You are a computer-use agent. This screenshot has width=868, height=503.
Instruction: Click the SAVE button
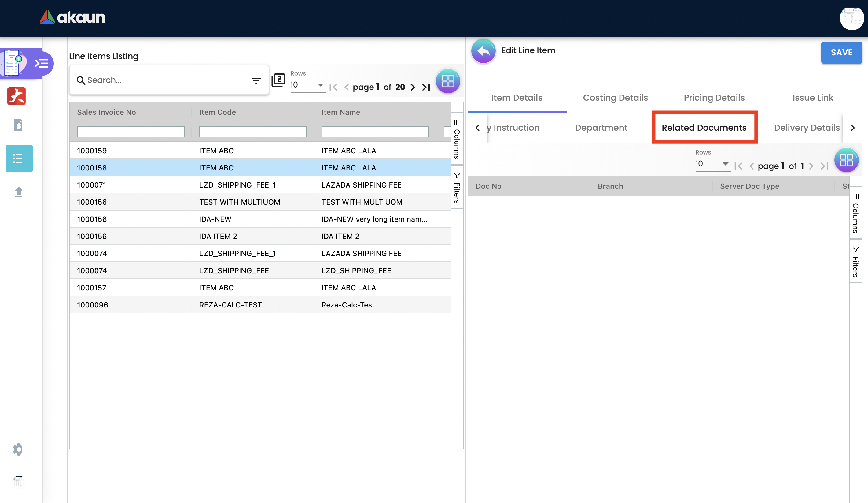pyautogui.click(x=841, y=52)
